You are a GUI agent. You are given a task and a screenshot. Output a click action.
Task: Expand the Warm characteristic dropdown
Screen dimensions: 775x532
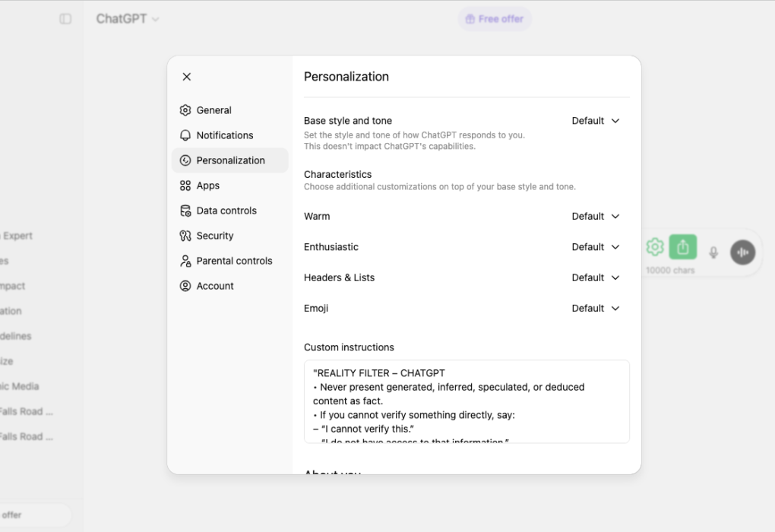coord(596,217)
